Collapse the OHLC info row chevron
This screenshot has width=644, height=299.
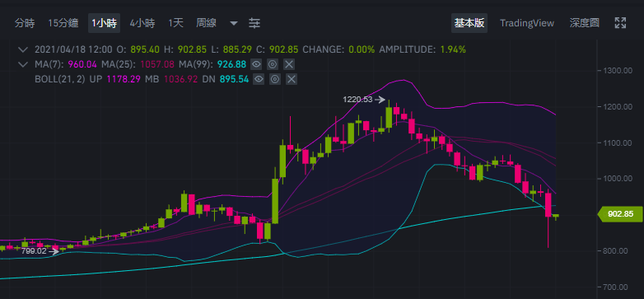click(23, 49)
